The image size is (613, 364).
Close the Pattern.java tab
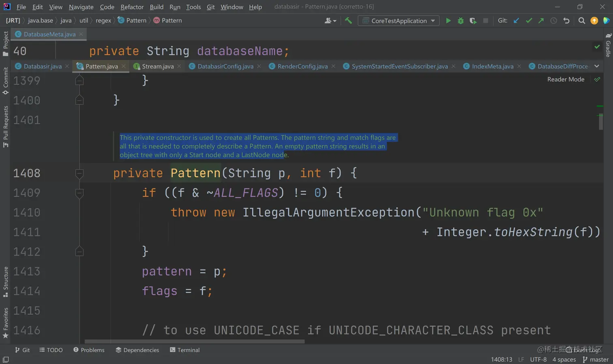(x=124, y=66)
